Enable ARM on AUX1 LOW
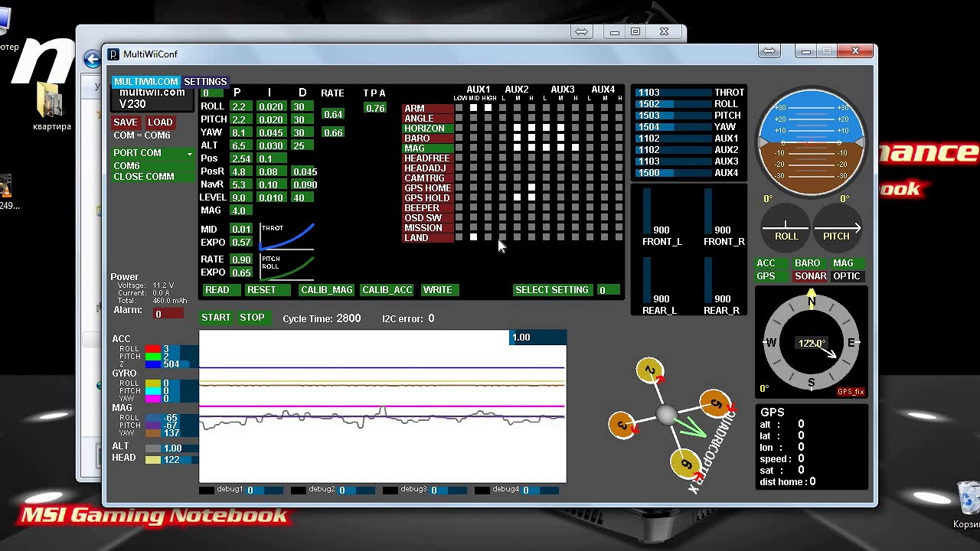This screenshot has width=980, height=551. (x=459, y=108)
